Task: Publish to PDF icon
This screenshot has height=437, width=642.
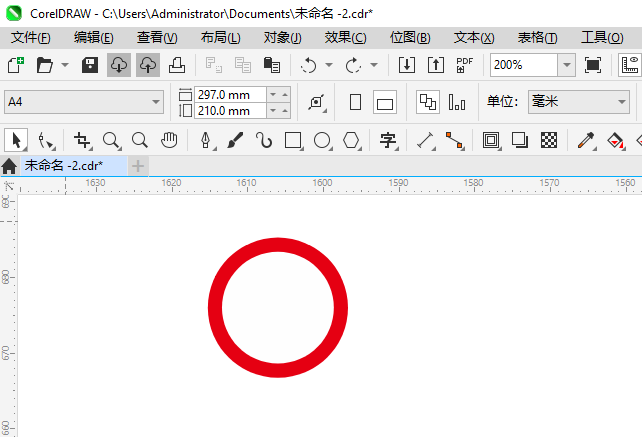Action: click(x=465, y=65)
